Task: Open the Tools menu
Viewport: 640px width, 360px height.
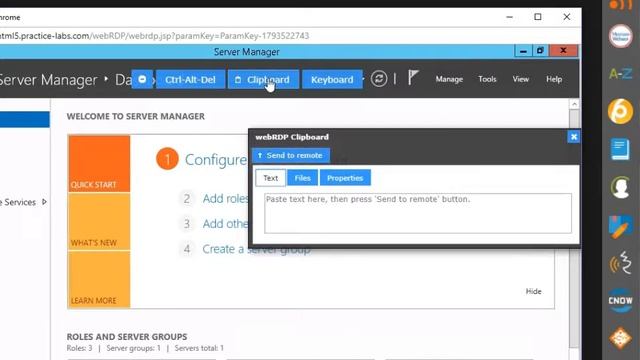Action: click(487, 79)
